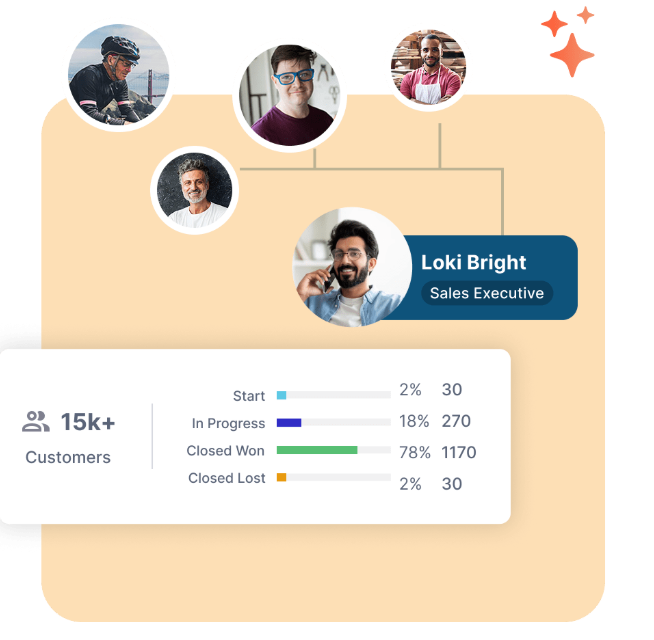Click the 15k+ customers count
Image resolution: width=654 pixels, height=640 pixels.
(88, 422)
